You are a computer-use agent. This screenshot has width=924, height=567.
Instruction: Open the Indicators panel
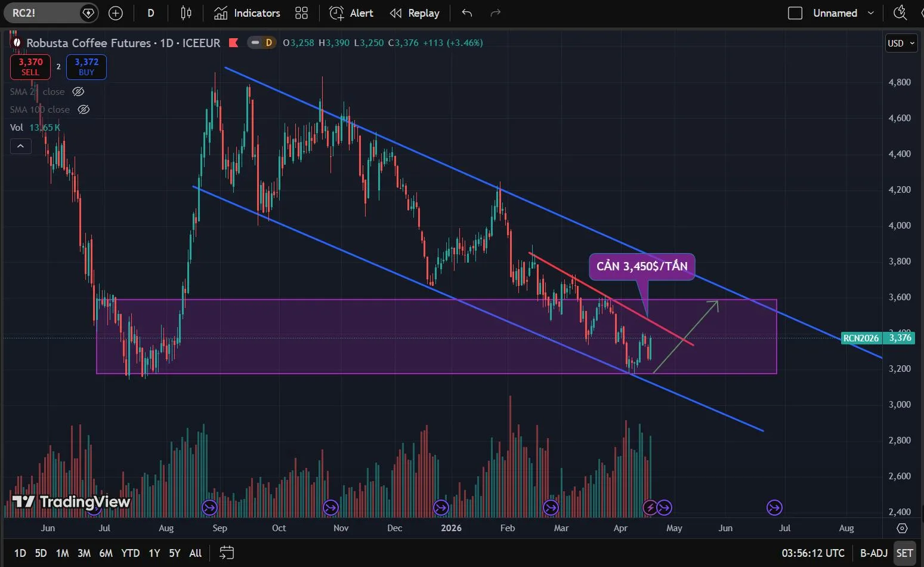(247, 13)
